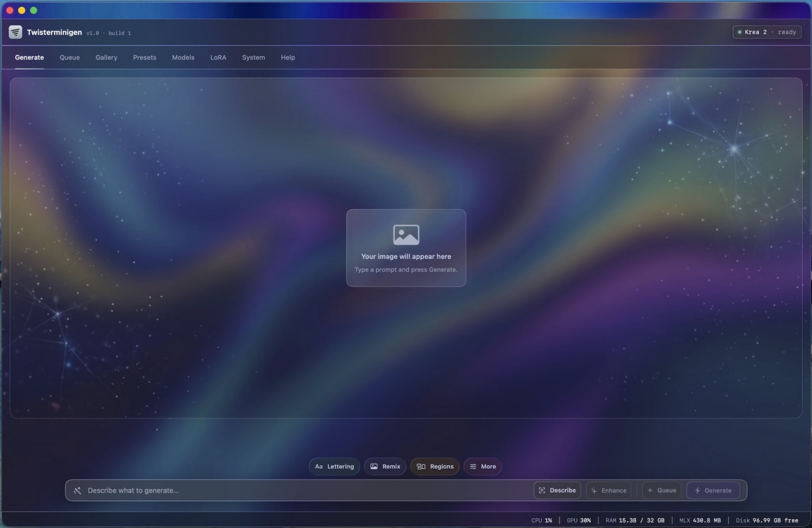Toggle the Regions option
The image size is (812, 528).
(435, 467)
